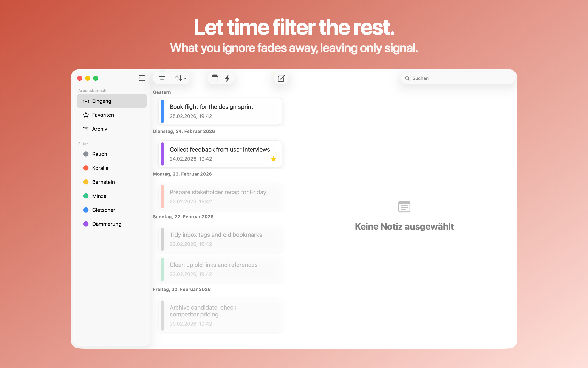Click the 20.02.2026, 19:42 timestamp
The width and height of the screenshot is (588, 368).
point(191,324)
